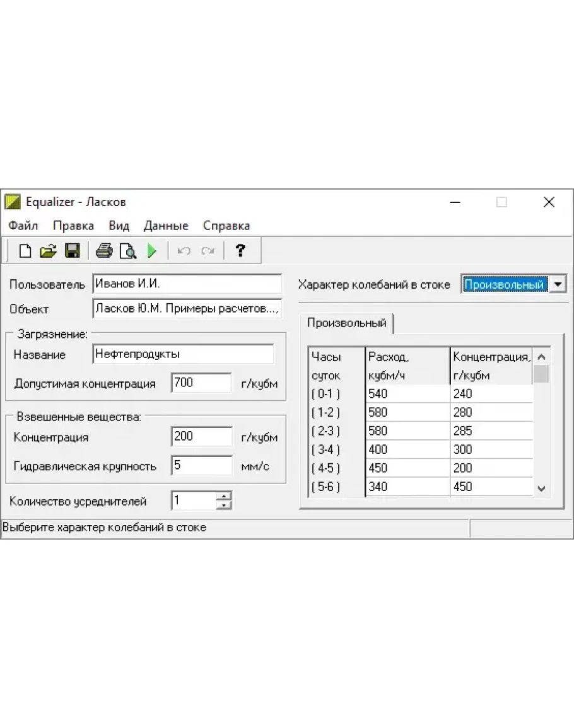Click the Help question mark icon
574x728 pixels.
[x=240, y=251]
